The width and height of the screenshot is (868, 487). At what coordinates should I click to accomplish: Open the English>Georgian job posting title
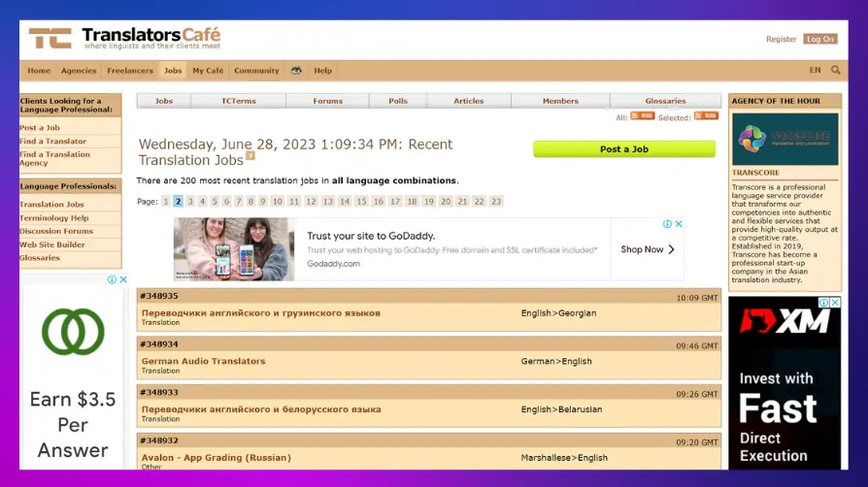[261, 312]
